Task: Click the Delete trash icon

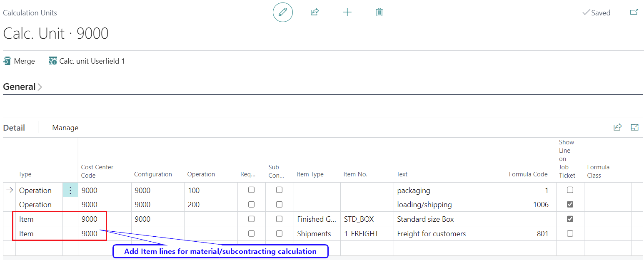Action: tap(379, 12)
